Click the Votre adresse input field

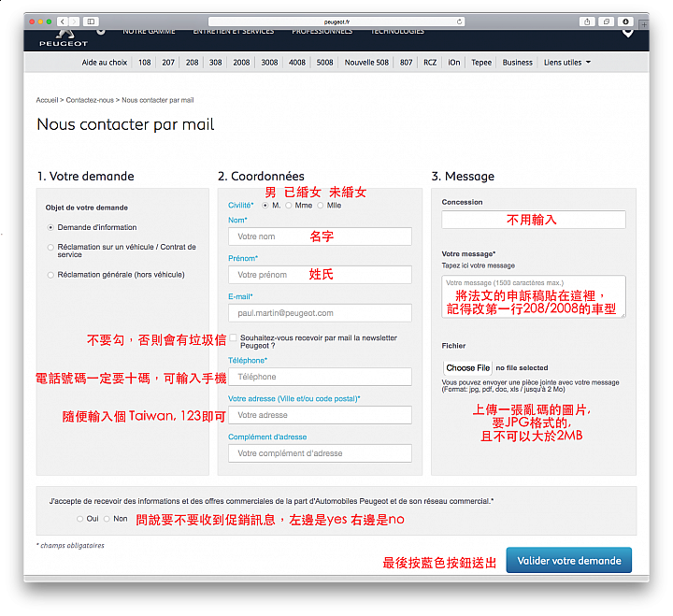tap(320, 415)
